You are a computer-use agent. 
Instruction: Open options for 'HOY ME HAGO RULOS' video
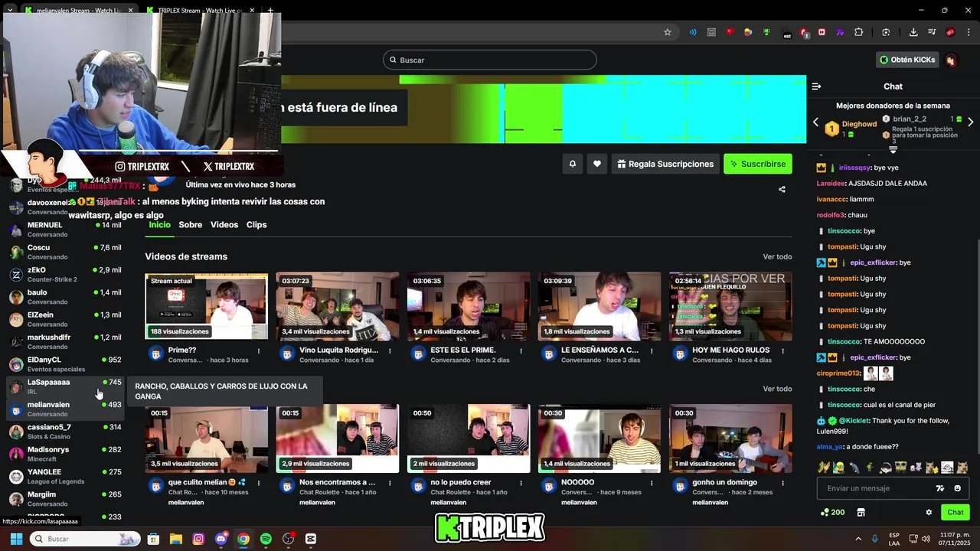(782, 351)
